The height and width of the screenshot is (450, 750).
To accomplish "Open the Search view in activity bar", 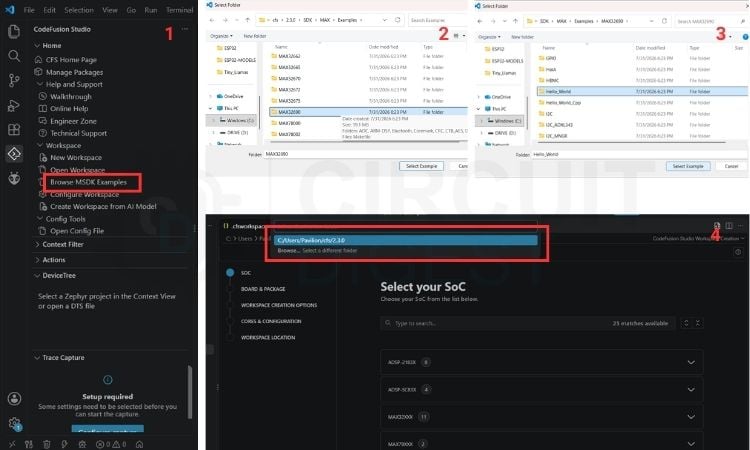I will pyautogui.click(x=14, y=56).
